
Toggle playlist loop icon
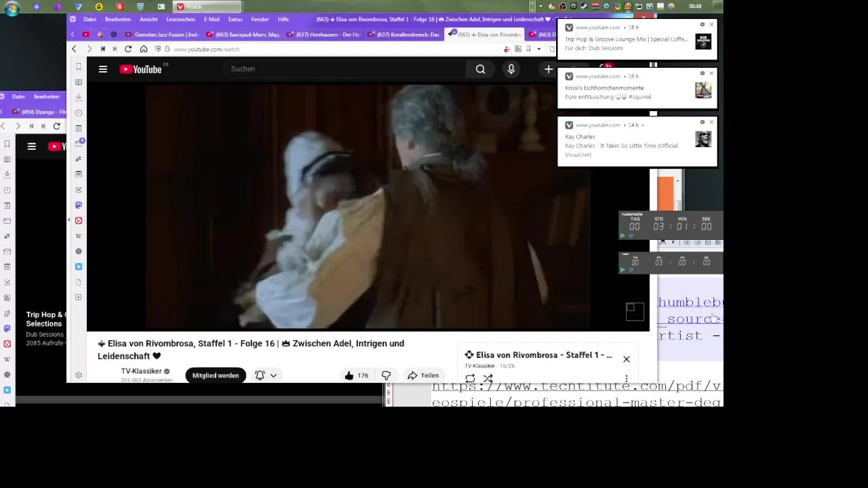(470, 378)
